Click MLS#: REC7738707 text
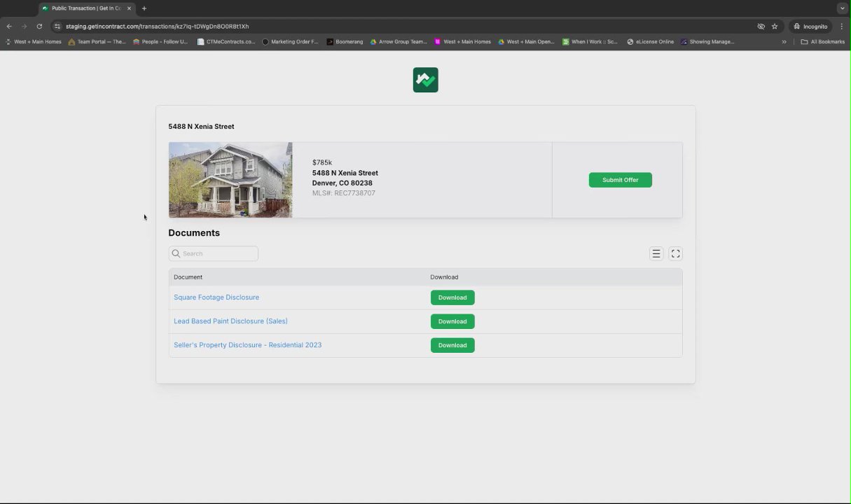Image resolution: width=851 pixels, height=504 pixels. point(344,193)
